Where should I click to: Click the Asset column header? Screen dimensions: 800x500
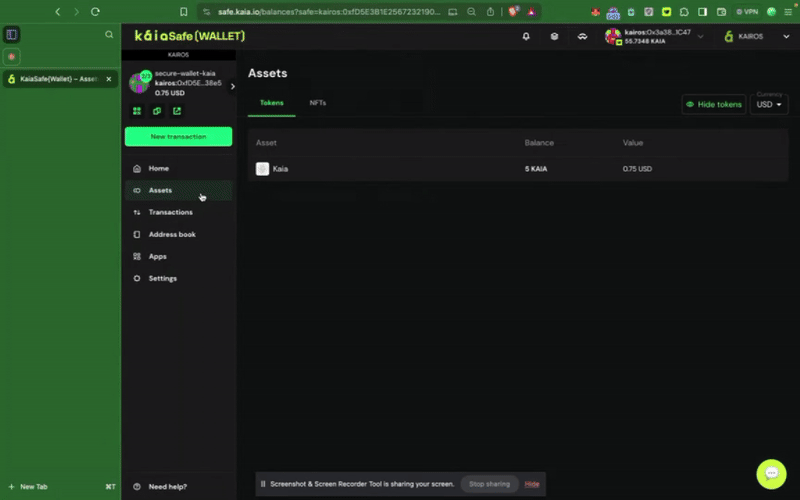point(266,143)
